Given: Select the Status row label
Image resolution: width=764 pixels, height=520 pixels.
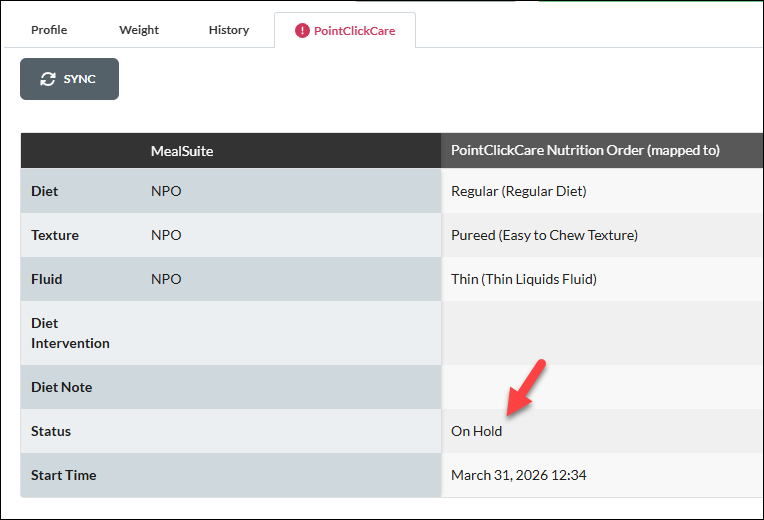Looking at the screenshot, I should click(x=51, y=431).
